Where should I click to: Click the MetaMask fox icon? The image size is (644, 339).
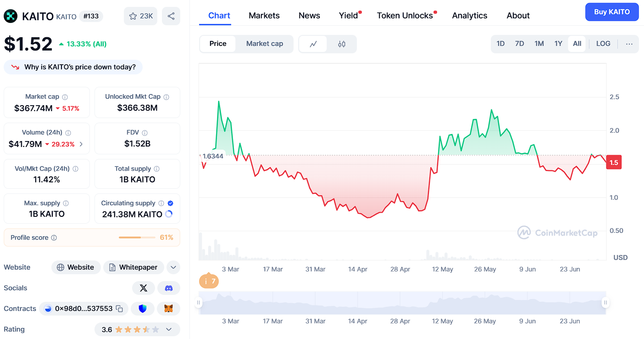point(169,309)
